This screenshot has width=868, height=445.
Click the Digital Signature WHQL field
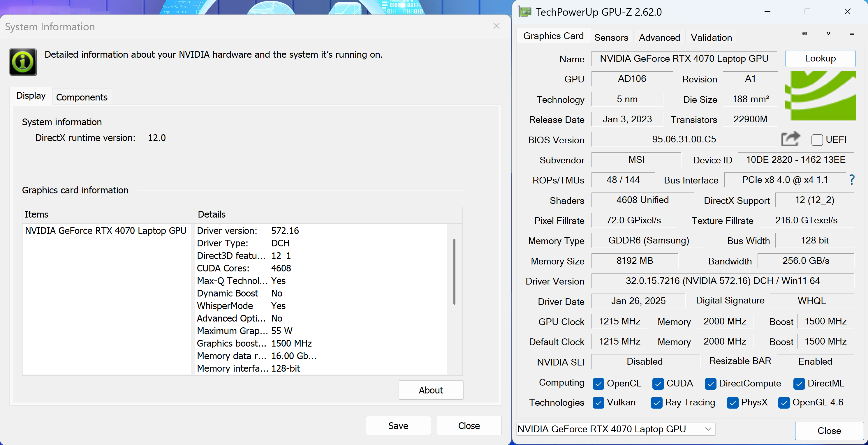(x=812, y=301)
